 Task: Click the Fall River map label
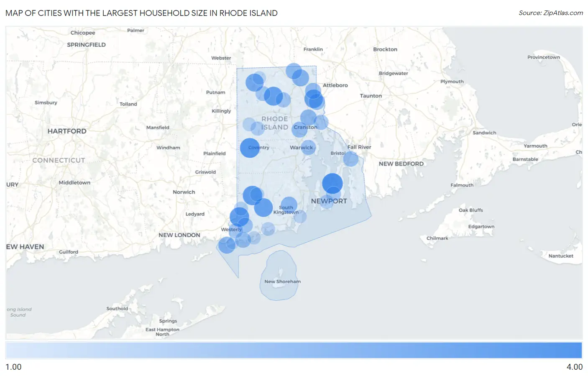click(x=359, y=147)
